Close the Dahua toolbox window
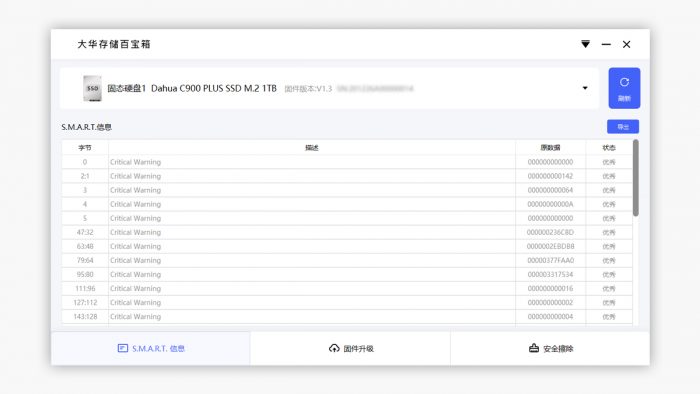The width and height of the screenshot is (700, 394). [x=626, y=44]
